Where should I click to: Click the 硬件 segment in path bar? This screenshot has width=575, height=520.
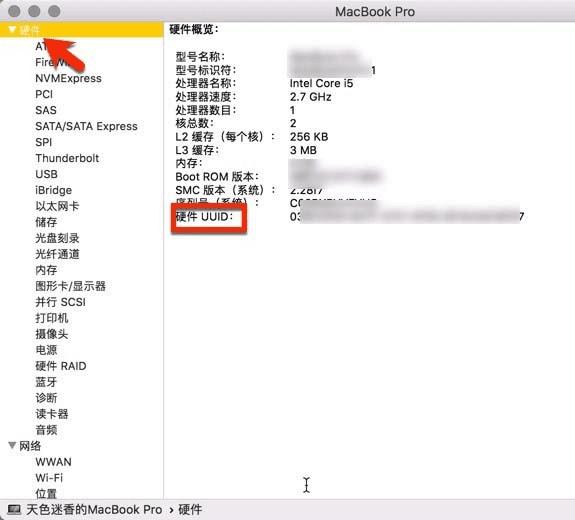(x=190, y=509)
